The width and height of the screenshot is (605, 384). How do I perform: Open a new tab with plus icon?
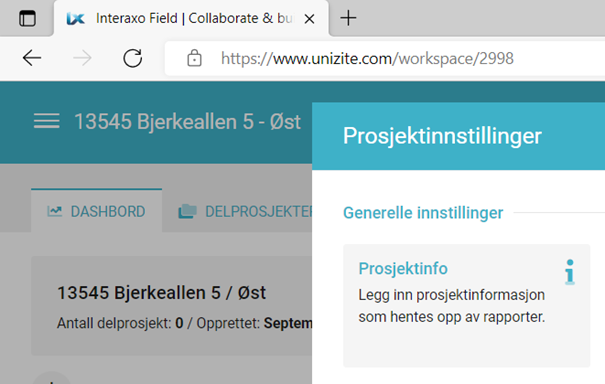click(348, 18)
